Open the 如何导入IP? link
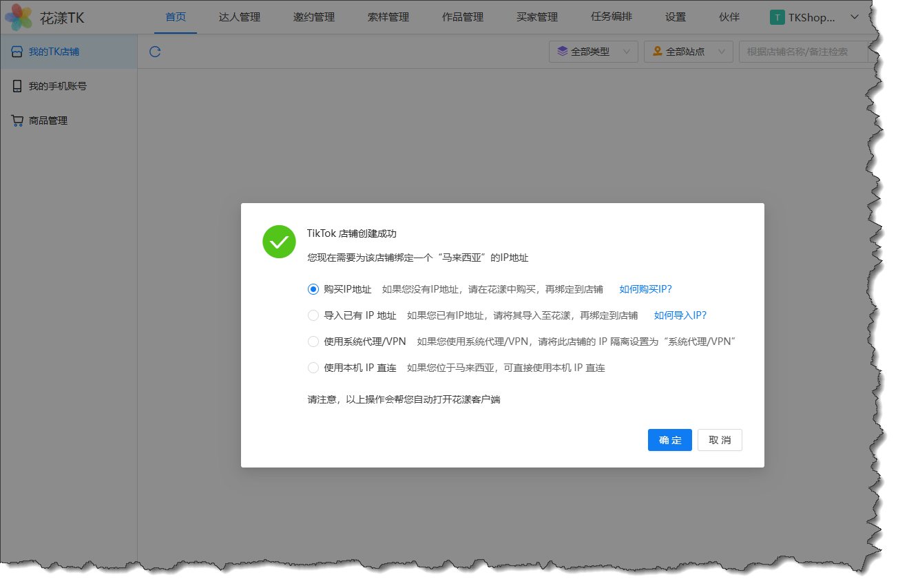The height and width of the screenshot is (588, 898). coord(680,315)
